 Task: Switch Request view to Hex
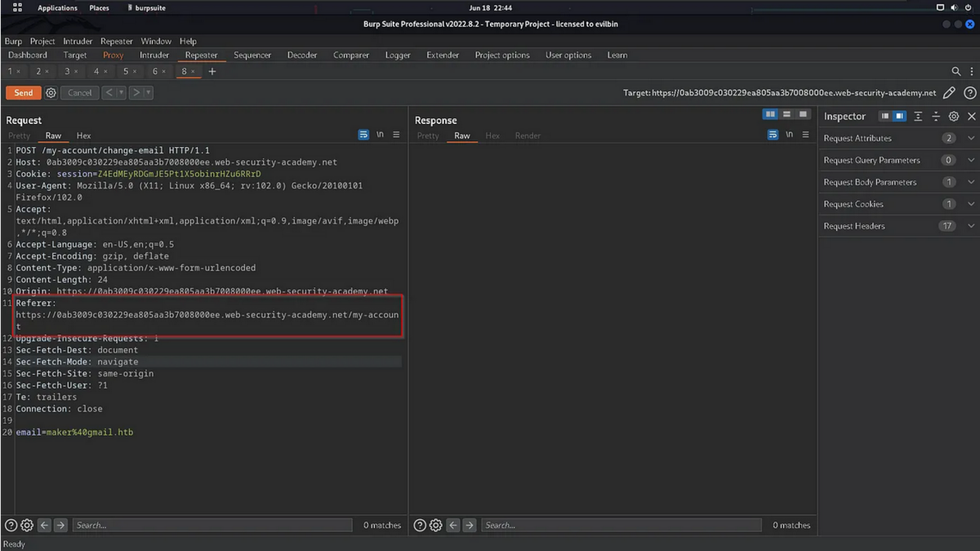click(x=83, y=136)
